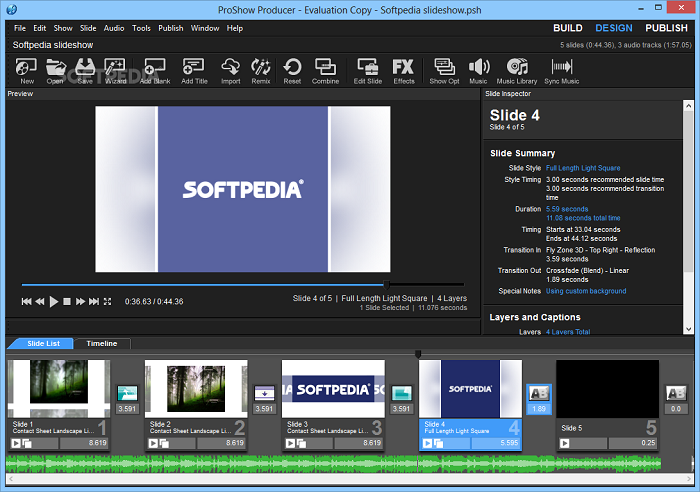Switch to the DESIGN workspace
The height and width of the screenshot is (492, 700).
[x=614, y=28]
